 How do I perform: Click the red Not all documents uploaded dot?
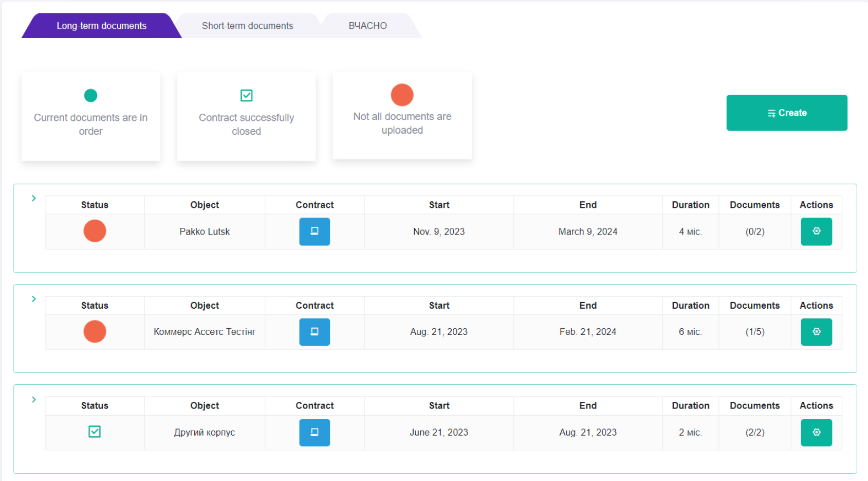(x=402, y=95)
